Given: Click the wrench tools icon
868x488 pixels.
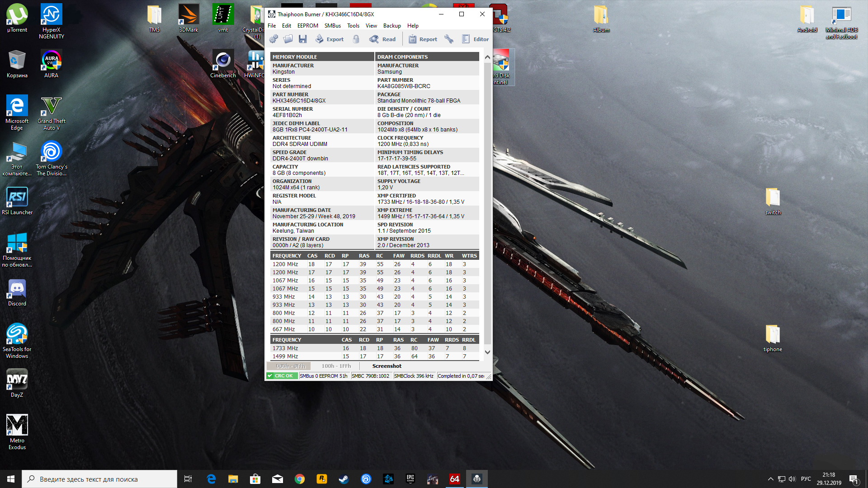Looking at the screenshot, I should pos(449,39).
